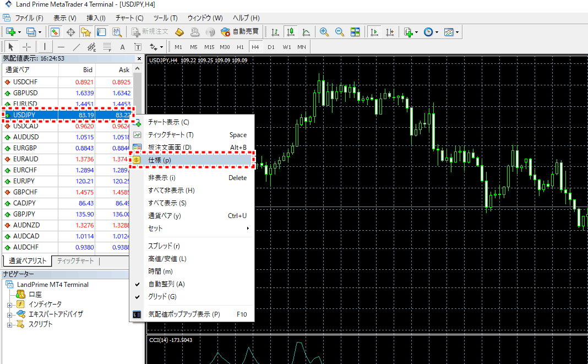The width and height of the screenshot is (588, 364).
Task: Zoom in on the chart
Action: [x=324, y=32]
